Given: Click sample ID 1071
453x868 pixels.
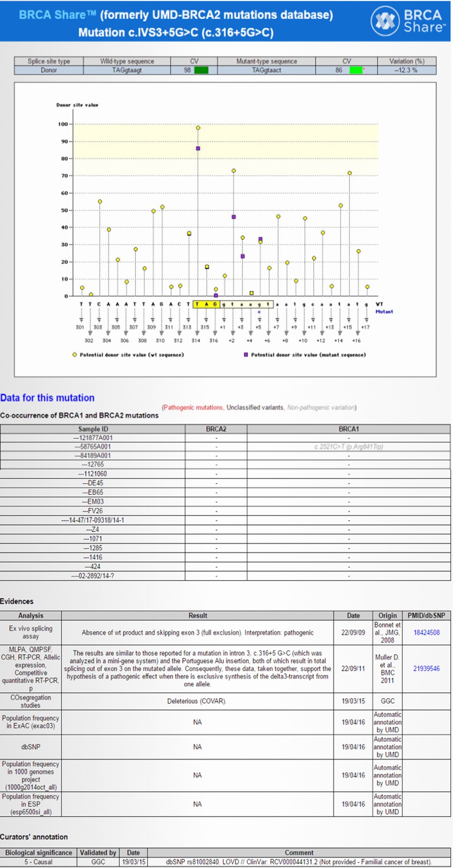Looking at the screenshot, I should 93,539.
